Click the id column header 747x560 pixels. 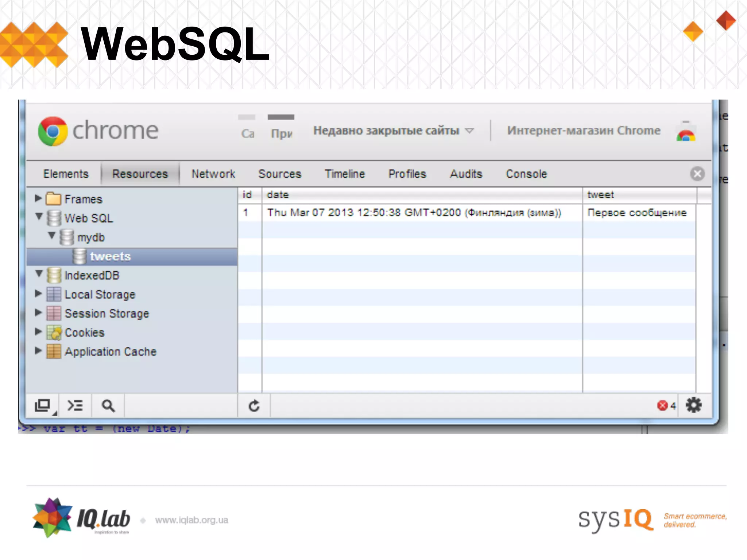(250, 195)
